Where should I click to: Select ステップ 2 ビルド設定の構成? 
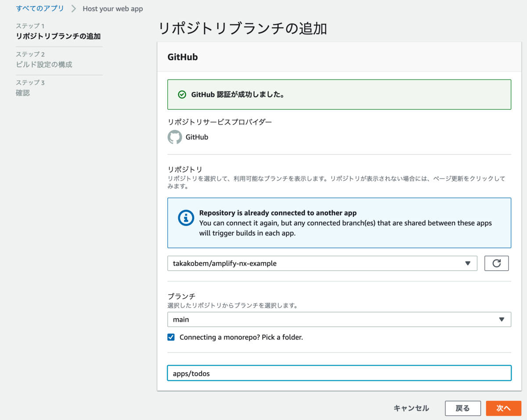[x=44, y=60]
